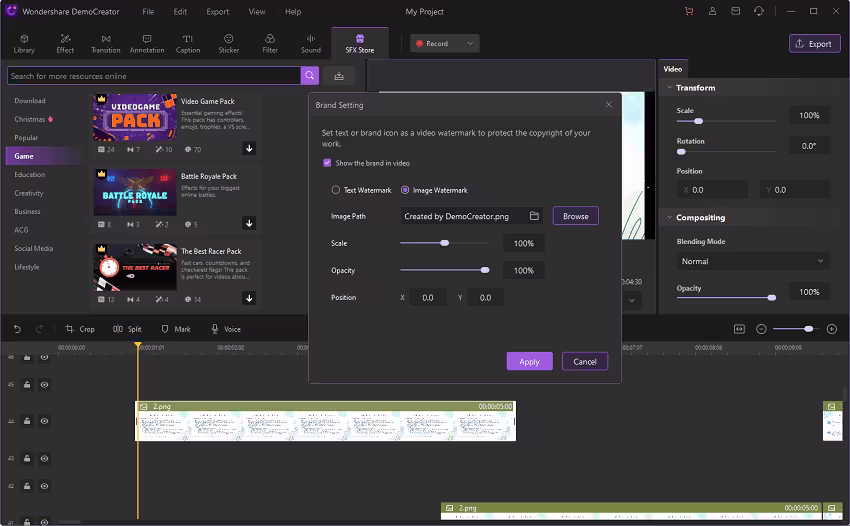This screenshot has width=850, height=526.
Task: Click the redo arrow in timeline toolbar
Action: 39,329
